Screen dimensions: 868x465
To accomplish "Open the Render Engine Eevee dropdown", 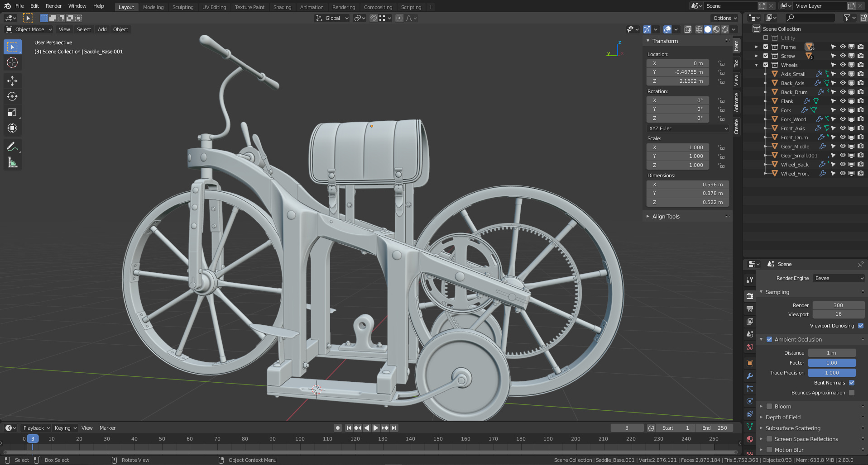I will coord(839,278).
